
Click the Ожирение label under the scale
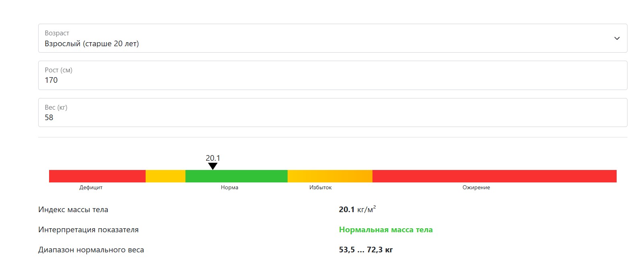pos(476,188)
